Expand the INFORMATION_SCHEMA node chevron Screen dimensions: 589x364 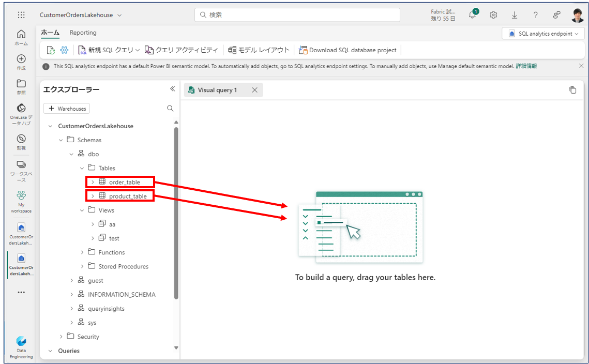click(x=71, y=295)
